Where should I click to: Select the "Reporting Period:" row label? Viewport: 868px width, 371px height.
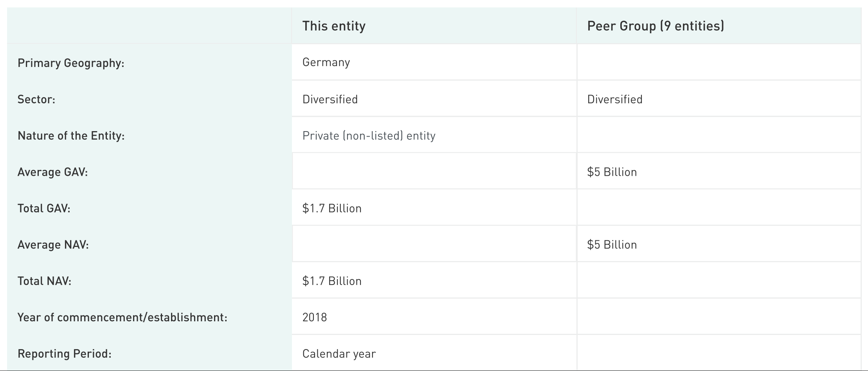tap(65, 354)
